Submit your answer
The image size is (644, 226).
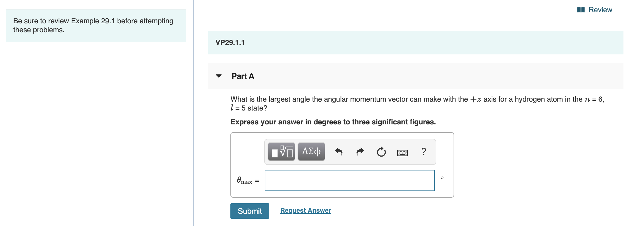point(249,211)
